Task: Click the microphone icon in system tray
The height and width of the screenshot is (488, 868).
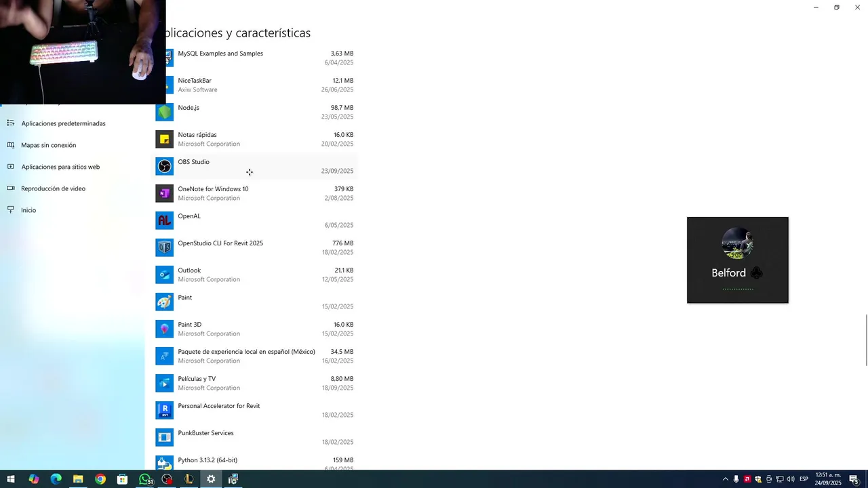Action: coord(736,479)
